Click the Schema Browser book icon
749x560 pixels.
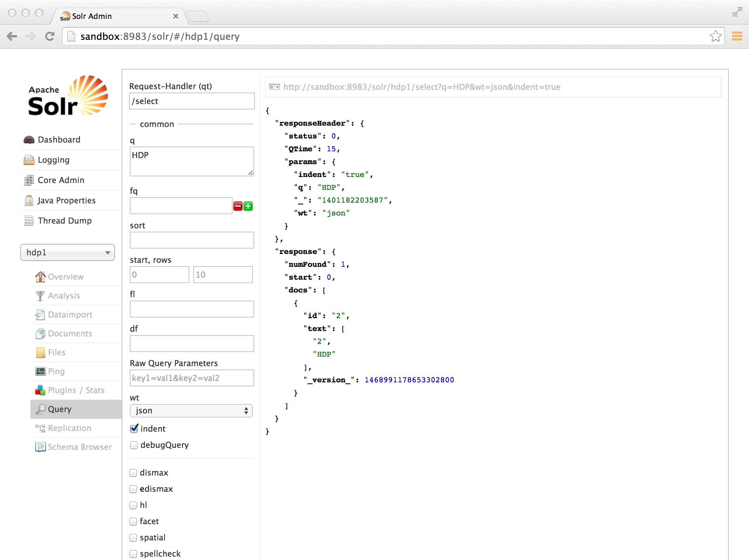40,447
